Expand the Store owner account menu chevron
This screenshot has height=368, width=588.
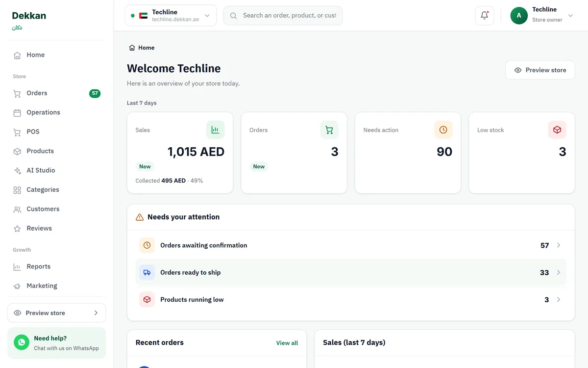coord(570,16)
